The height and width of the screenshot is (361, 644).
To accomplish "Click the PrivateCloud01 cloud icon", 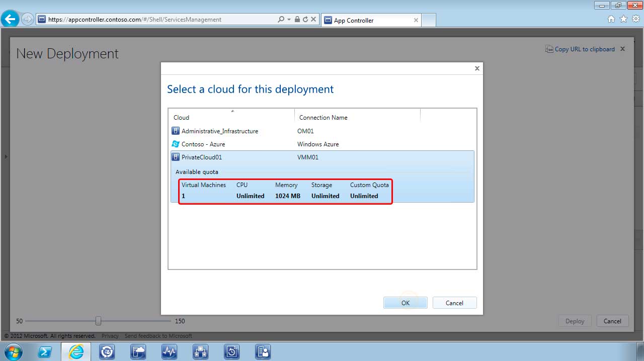I will pos(175,157).
